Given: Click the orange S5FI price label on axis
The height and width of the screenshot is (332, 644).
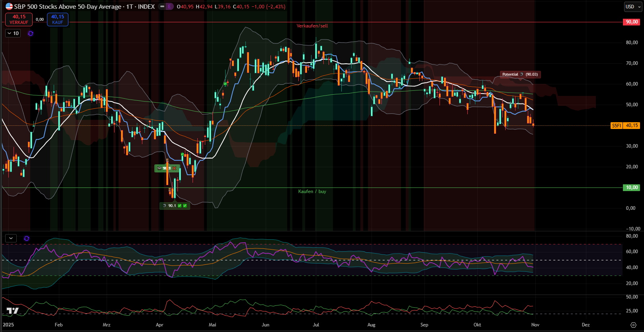Looking at the screenshot, I should [616, 125].
